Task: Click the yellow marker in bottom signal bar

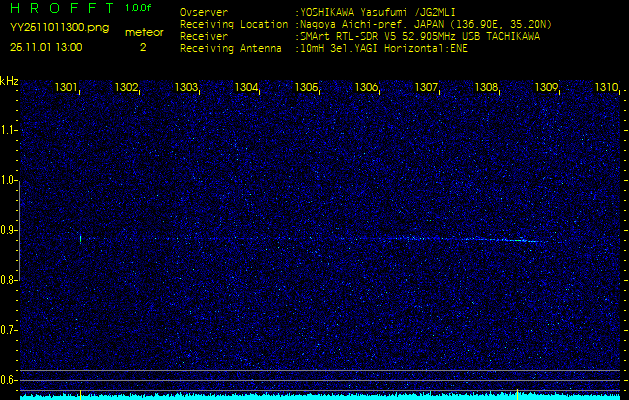Action: tap(80, 394)
